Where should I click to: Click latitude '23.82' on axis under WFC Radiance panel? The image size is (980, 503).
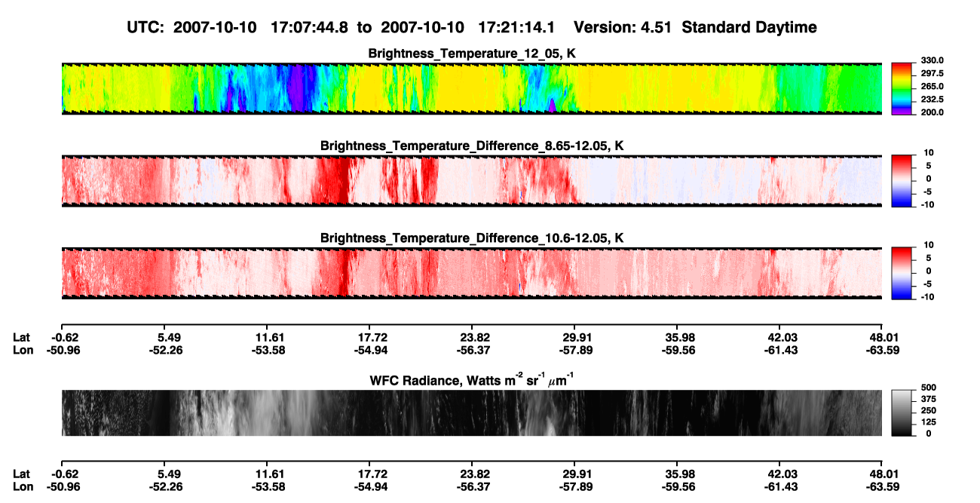click(474, 474)
